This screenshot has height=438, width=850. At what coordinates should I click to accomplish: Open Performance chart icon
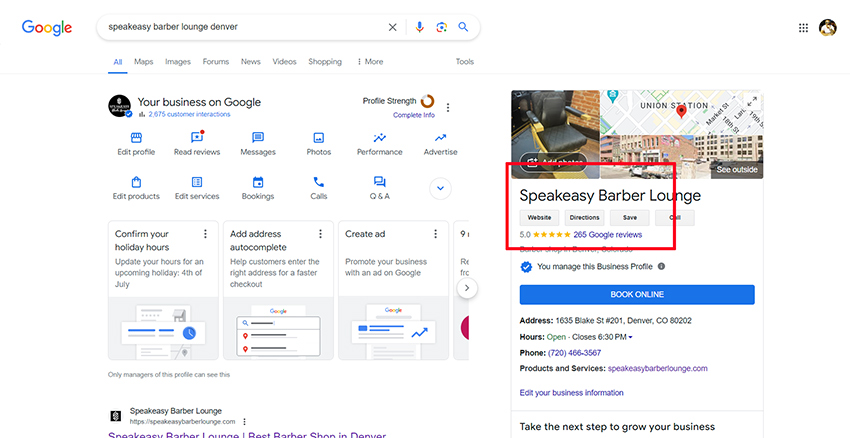coord(380,138)
